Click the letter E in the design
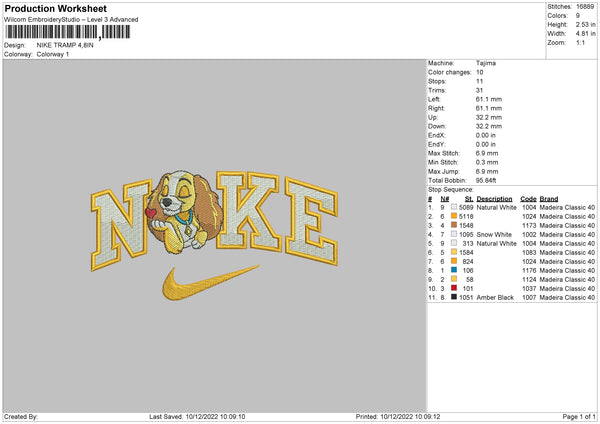Viewport: 600px width, 424px height. [x=311, y=221]
